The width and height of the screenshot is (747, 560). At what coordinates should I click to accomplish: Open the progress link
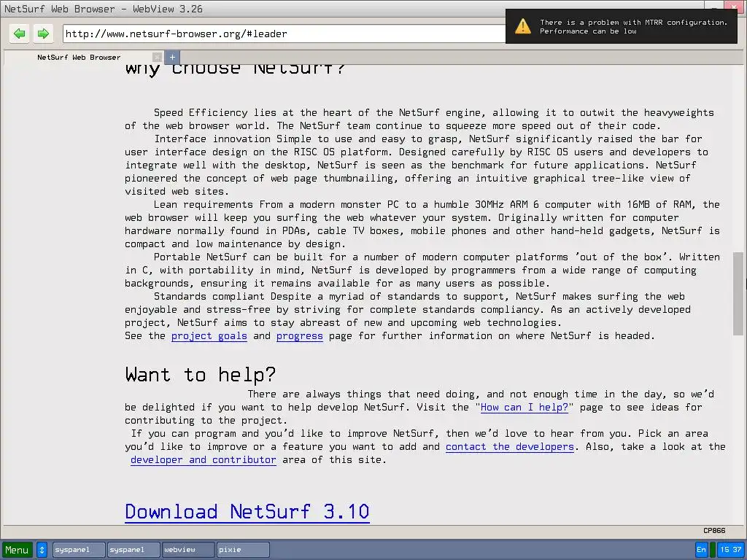pyautogui.click(x=300, y=336)
